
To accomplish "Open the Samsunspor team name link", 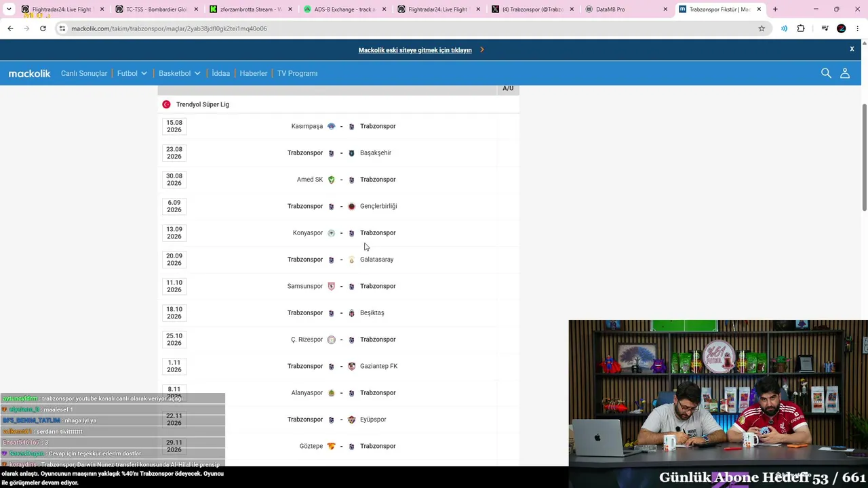I will [305, 286].
